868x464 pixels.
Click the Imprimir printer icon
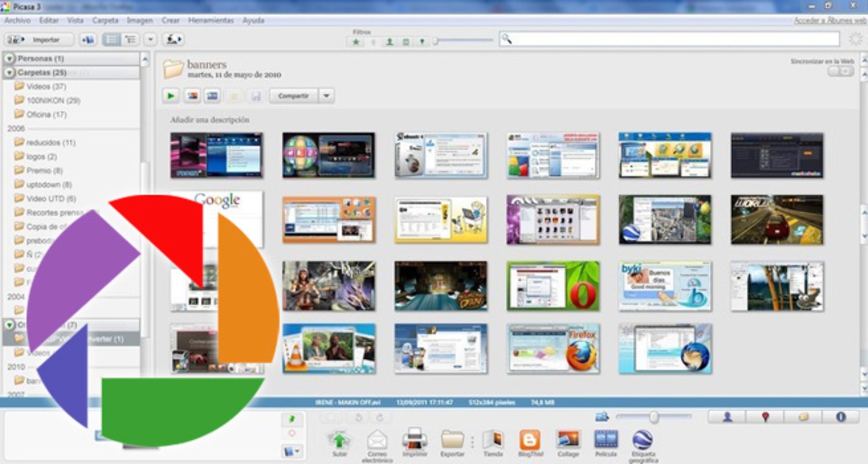click(x=415, y=438)
